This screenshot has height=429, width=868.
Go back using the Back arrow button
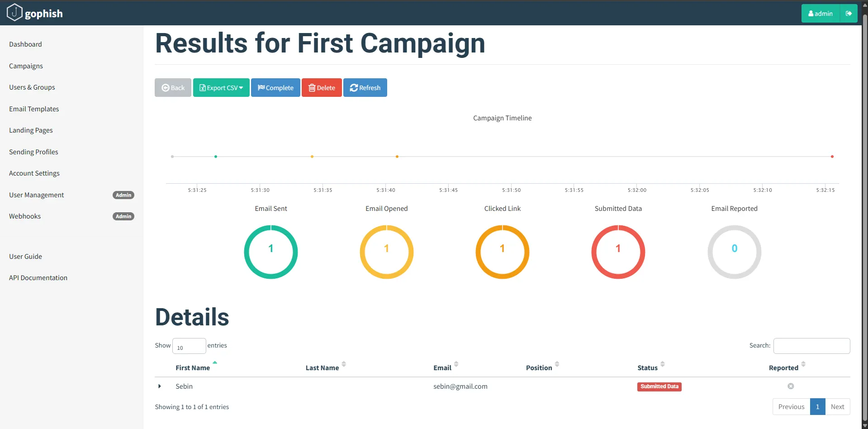click(173, 88)
